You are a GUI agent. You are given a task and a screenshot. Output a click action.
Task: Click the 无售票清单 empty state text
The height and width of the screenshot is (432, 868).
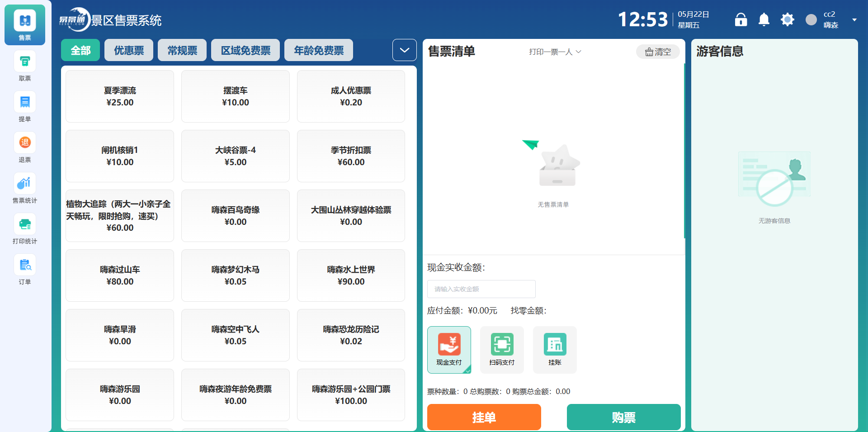[x=553, y=204]
